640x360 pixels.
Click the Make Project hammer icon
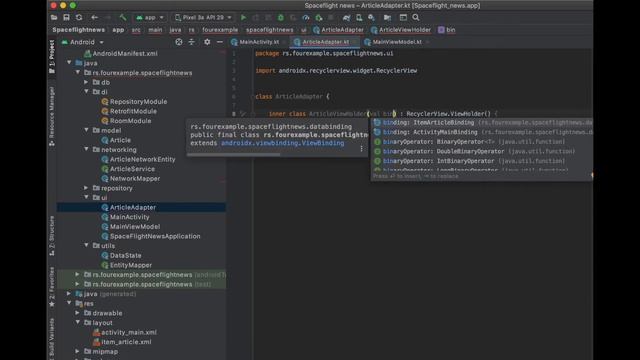point(123,18)
